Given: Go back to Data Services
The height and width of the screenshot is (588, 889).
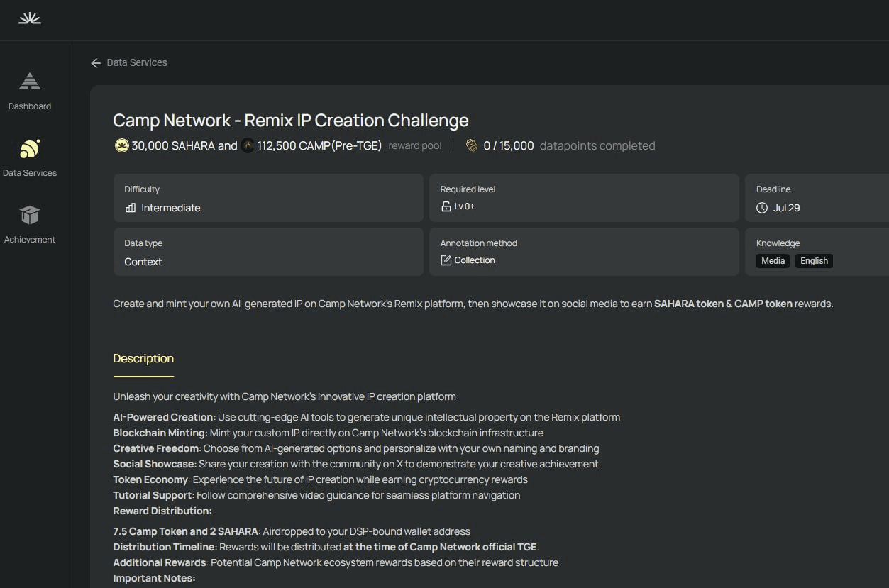Looking at the screenshot, I should pyautogui.click(x=137, y=62).
